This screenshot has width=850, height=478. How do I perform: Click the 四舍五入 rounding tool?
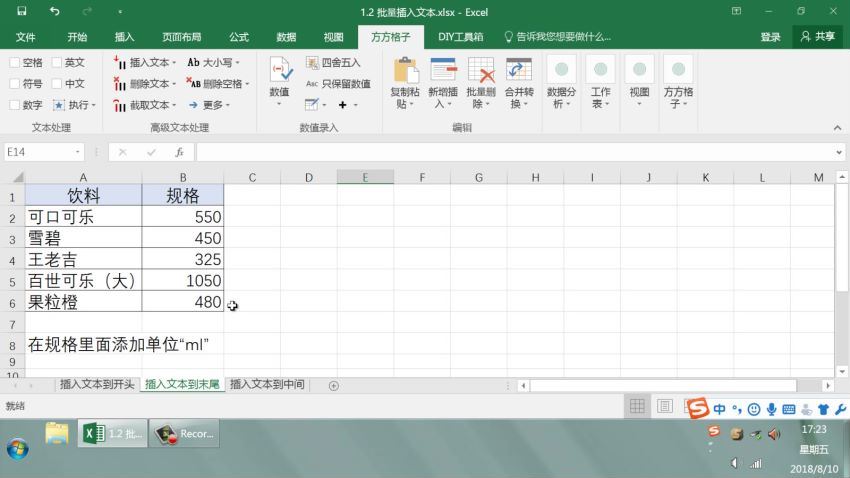[x=333, y=63]
